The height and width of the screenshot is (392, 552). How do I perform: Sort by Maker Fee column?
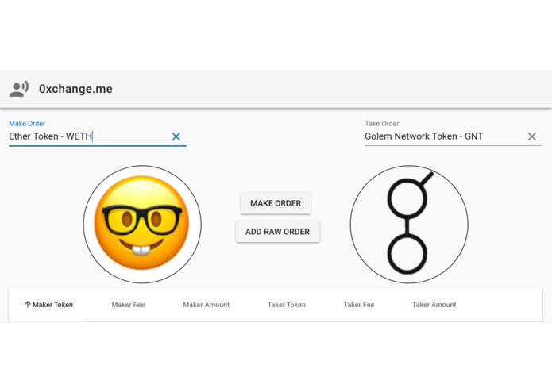click(x=128, y=305)
